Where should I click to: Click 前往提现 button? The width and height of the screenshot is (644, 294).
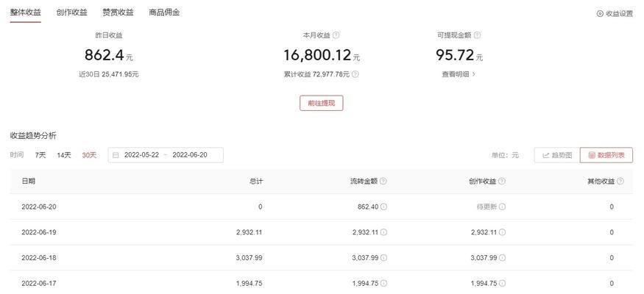click(321, 104)
